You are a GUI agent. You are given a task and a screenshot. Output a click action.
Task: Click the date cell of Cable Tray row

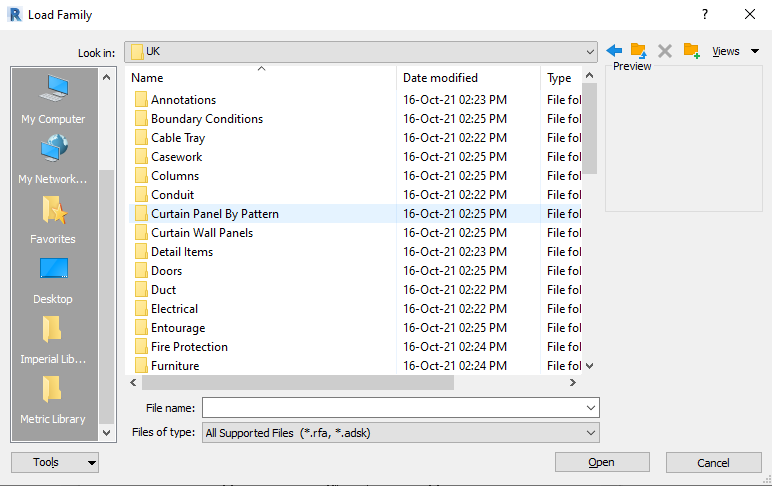454,138
